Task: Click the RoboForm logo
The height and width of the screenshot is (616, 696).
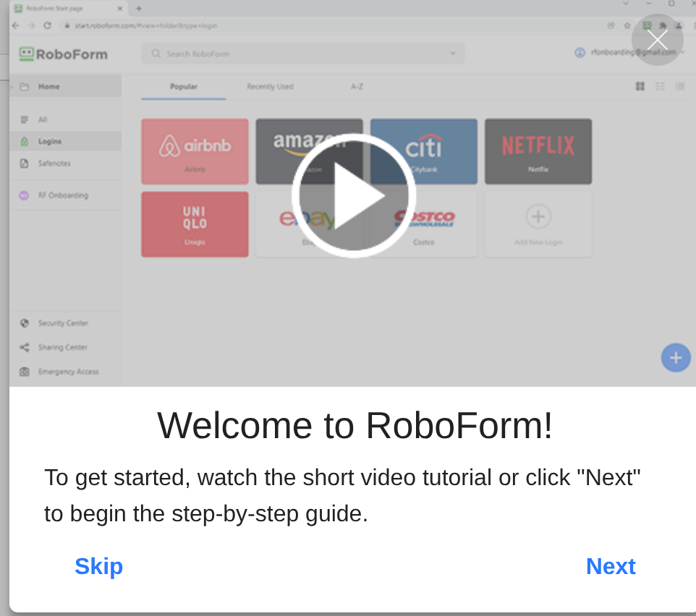Action: point(64,54)
